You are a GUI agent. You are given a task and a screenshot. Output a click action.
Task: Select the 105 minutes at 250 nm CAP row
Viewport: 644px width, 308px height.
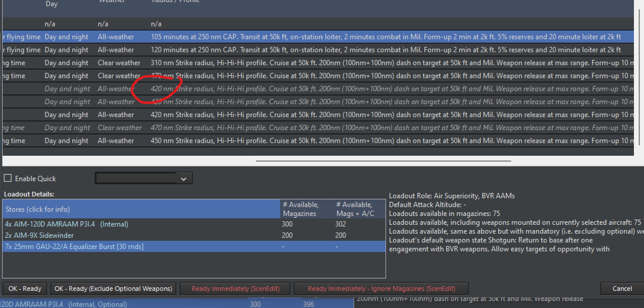(x=318, y=37)
